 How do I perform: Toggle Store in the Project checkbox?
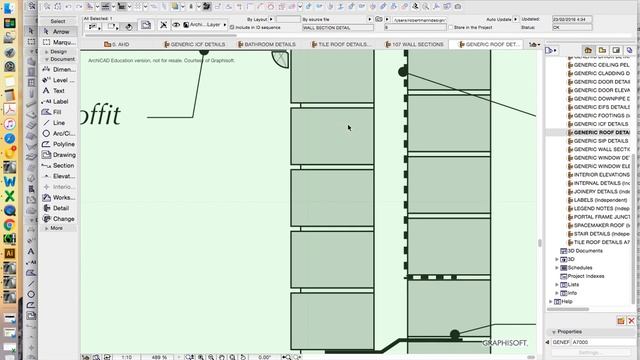pyautogui.click(x=451, y=27)
